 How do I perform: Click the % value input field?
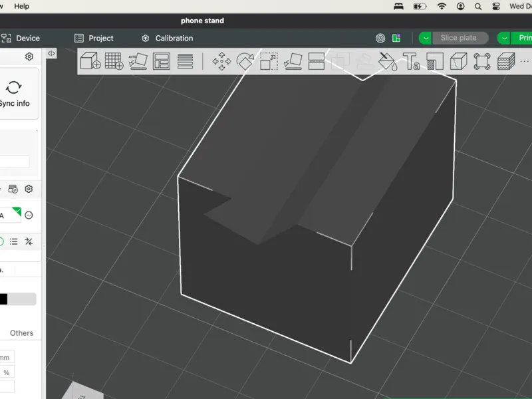[7, 372]
